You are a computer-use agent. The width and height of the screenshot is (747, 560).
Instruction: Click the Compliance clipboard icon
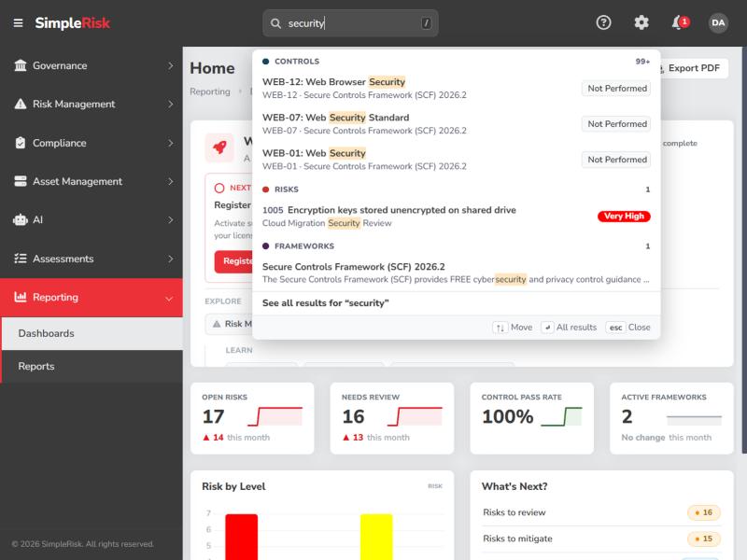pos(21,143)
